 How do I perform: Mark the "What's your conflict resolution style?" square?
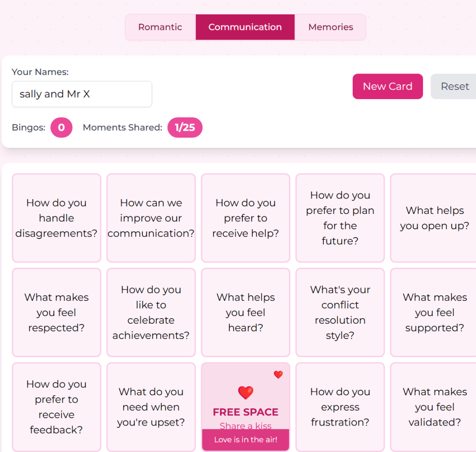click(x=340, y=312)
